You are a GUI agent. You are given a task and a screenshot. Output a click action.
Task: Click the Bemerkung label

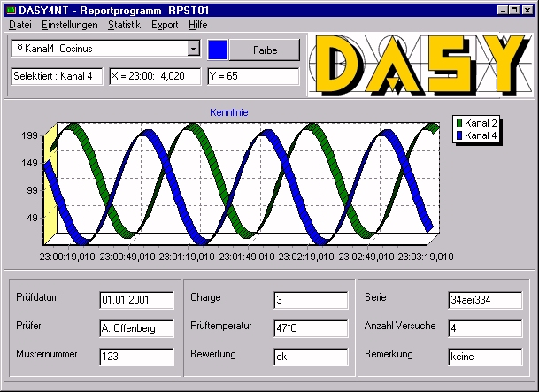[389, 354]
